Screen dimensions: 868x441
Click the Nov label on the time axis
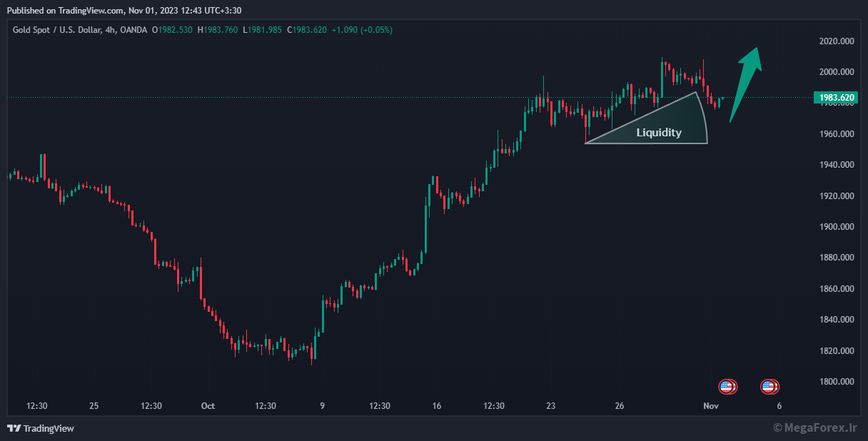[710, 406]
